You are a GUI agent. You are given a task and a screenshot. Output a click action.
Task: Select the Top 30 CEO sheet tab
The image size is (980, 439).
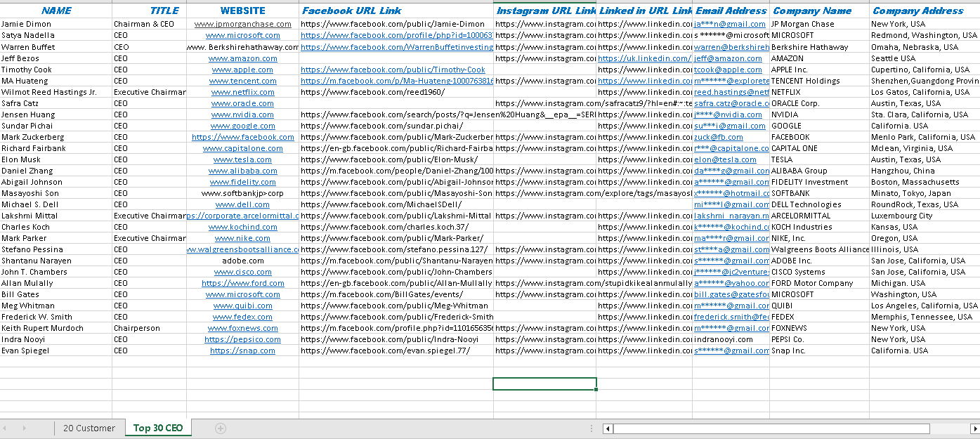point(158,428)
